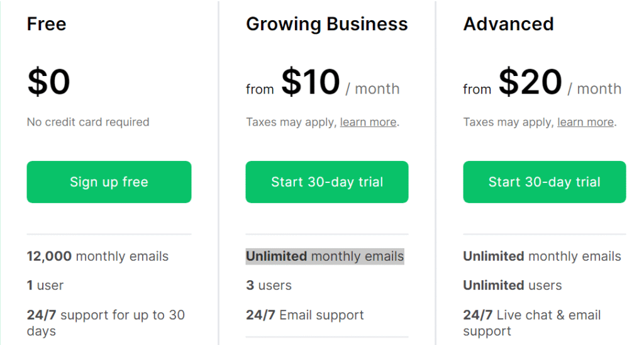Click the Free plan heading
Viewport: 644px width, 345px height.
47,25
